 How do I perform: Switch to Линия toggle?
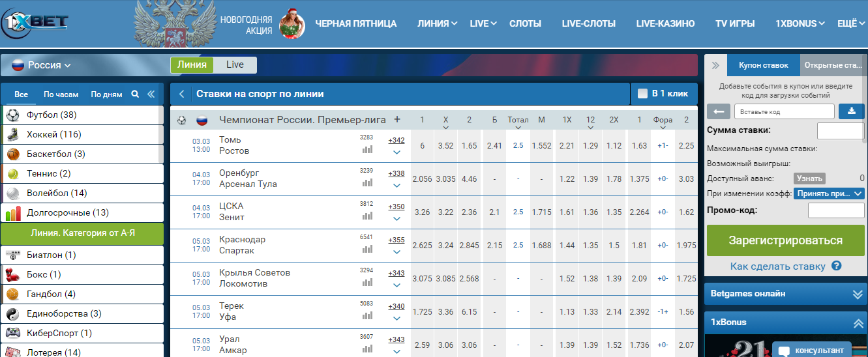192,64
